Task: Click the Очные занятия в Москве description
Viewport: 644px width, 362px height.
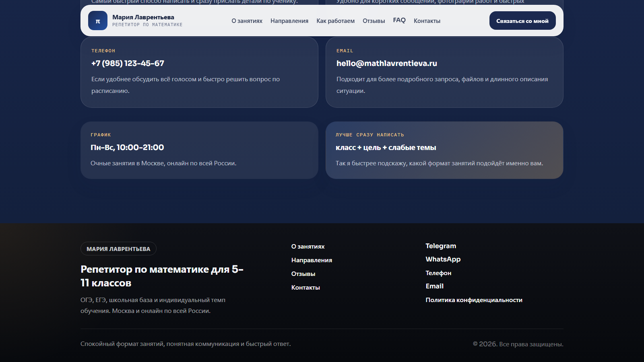Action: 163,163
